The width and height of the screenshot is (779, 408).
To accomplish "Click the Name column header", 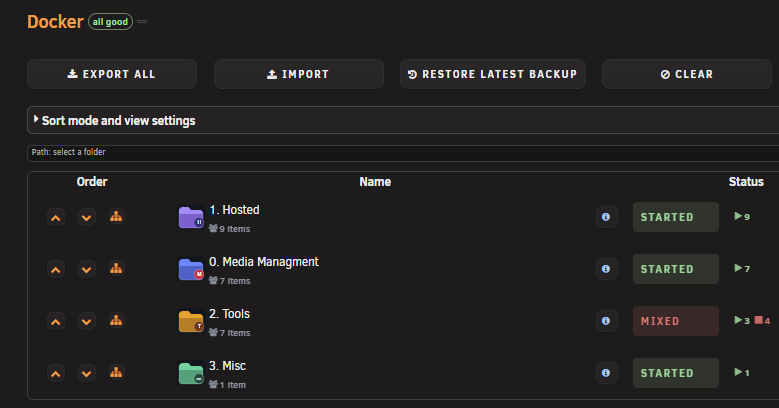I will click(375, 182).
